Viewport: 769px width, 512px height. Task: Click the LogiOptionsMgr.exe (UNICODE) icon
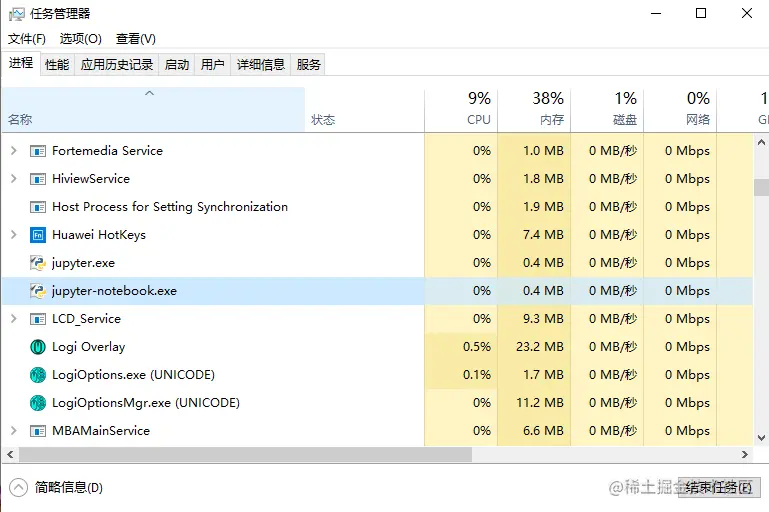point(38,403)
